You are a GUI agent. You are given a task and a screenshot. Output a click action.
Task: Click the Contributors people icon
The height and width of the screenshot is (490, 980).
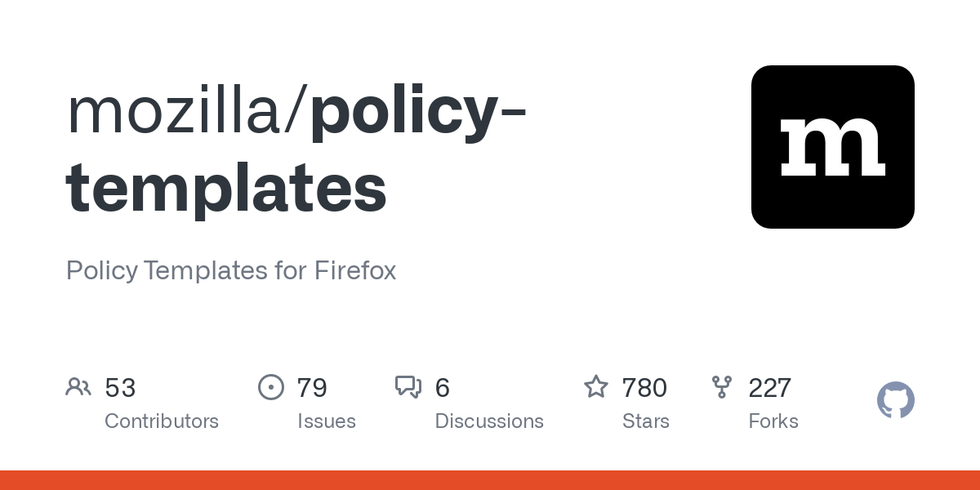[78, 387]
